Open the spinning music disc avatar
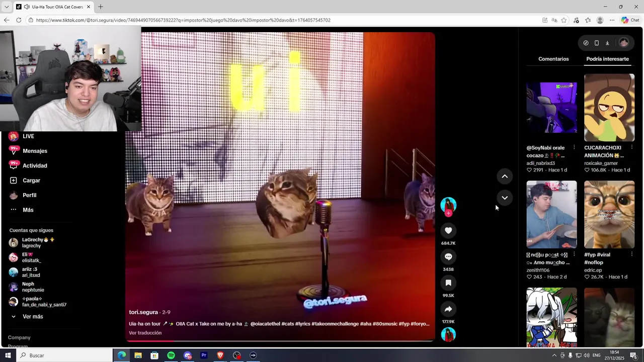The height and width of the screenshot is (362, 644). pos(448,334)
